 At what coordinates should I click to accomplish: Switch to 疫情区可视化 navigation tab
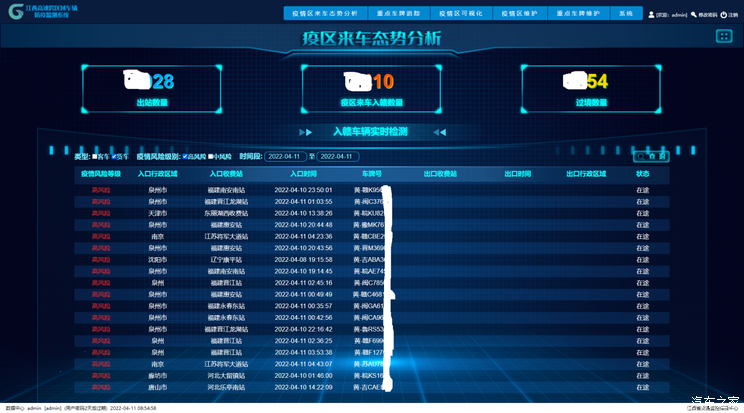[x=472, y=14]
